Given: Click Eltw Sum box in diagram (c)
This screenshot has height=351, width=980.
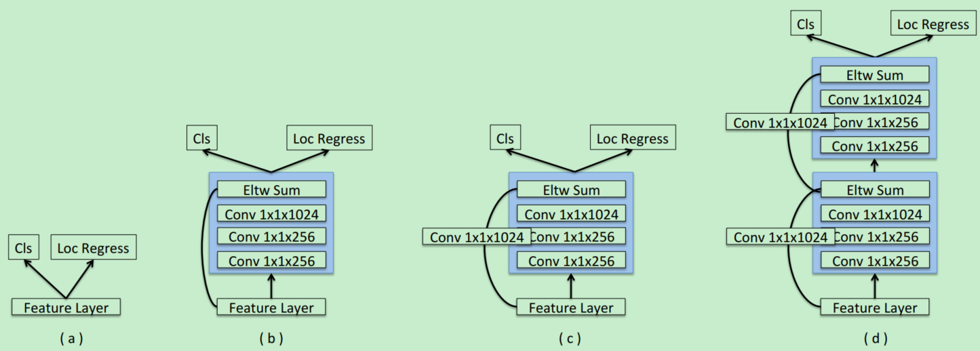Looking at the screenshot, I should [x=571, y=190].
